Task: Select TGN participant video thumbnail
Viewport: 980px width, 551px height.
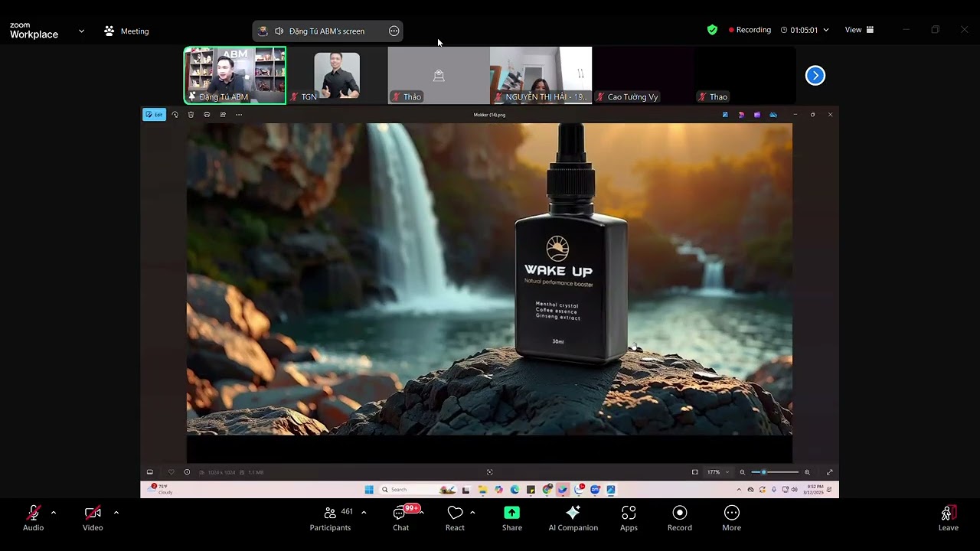Action: coord(337,75)
